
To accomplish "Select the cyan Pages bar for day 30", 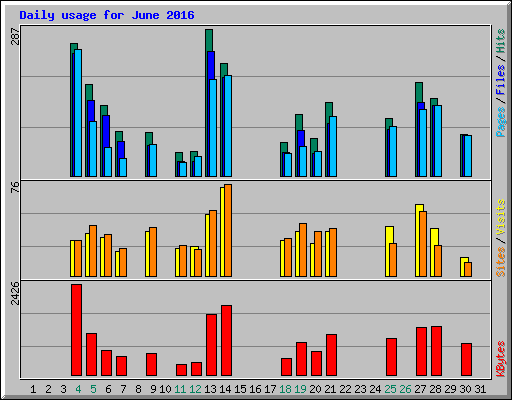I will [468, 156].
